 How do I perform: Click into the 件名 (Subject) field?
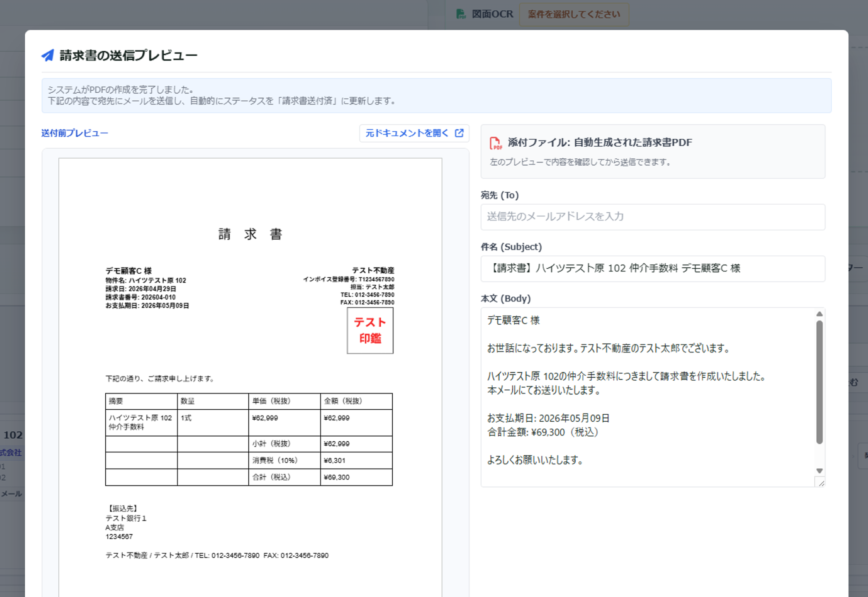click(x=653, y=269)
